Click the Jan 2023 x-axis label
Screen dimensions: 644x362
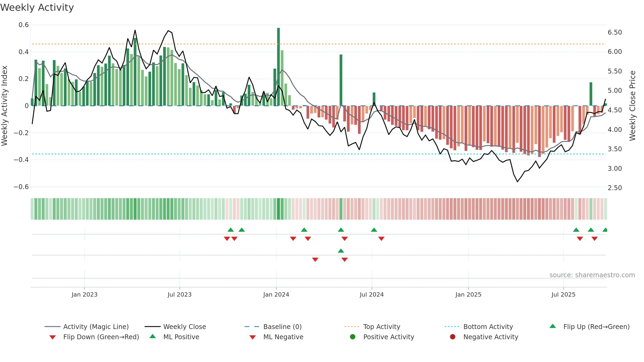[85, 295]
